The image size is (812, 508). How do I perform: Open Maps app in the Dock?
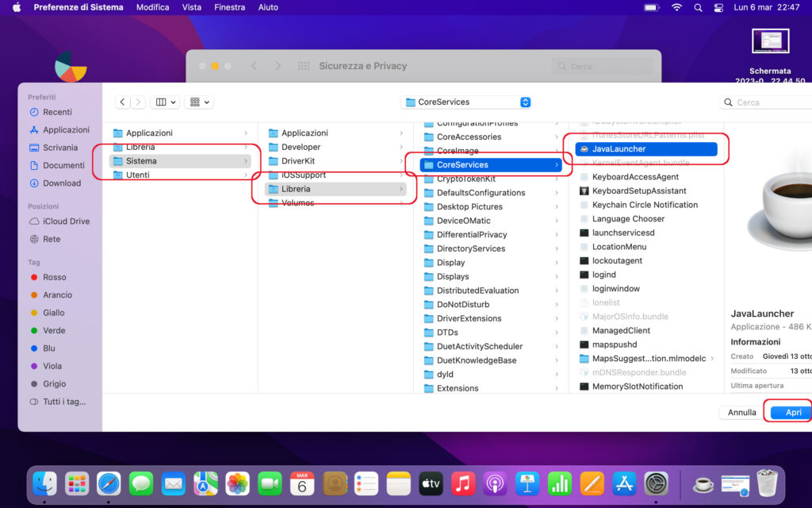(x=205, y=484)
